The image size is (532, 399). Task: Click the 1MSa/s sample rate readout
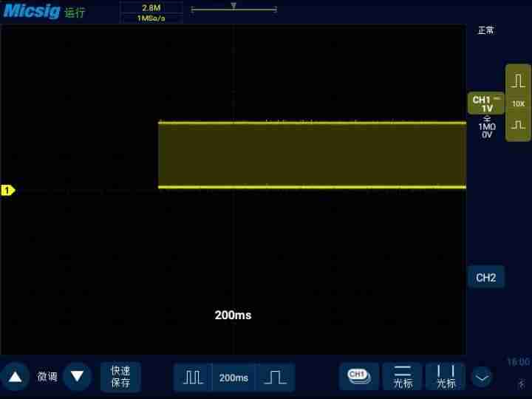tap(151, 18)
